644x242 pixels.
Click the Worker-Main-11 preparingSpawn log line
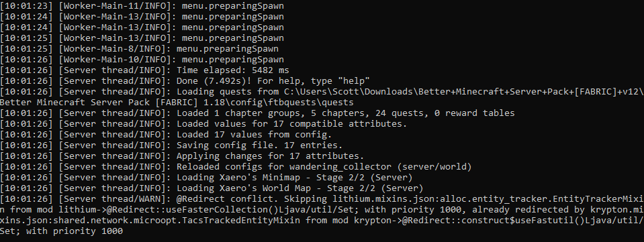coord(142,6)
